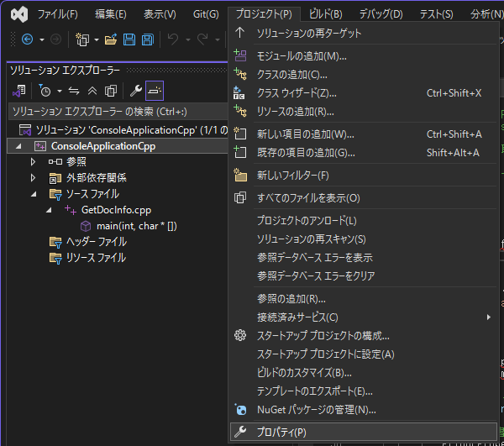Click the show all files icon in Solution Explorer
Image resolution: width=504 pixels, height=446 pixels.
click(108, 90)
